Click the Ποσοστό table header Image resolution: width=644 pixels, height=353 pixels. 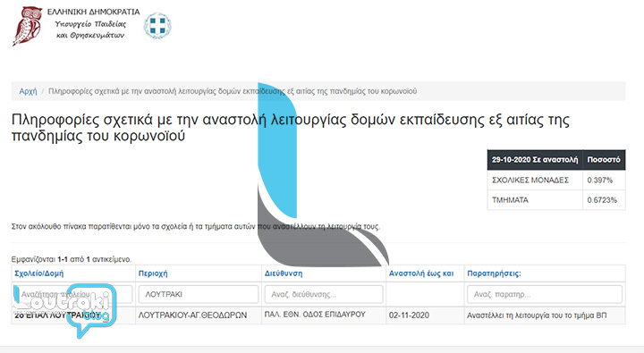604,160
